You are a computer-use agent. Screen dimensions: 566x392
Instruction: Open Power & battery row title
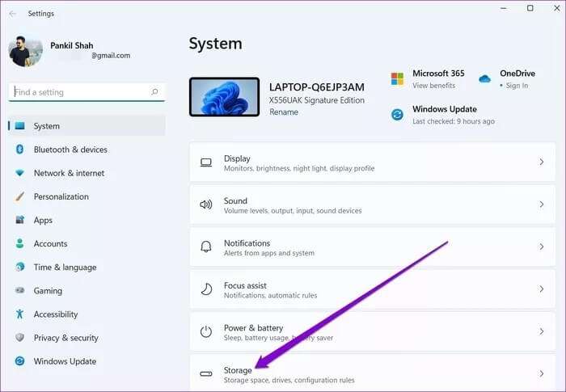[253, 328]
